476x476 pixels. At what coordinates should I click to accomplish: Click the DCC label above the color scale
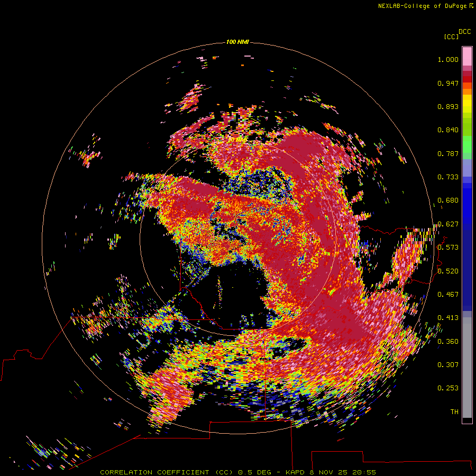pyautogui.click(x=464, y=32)
